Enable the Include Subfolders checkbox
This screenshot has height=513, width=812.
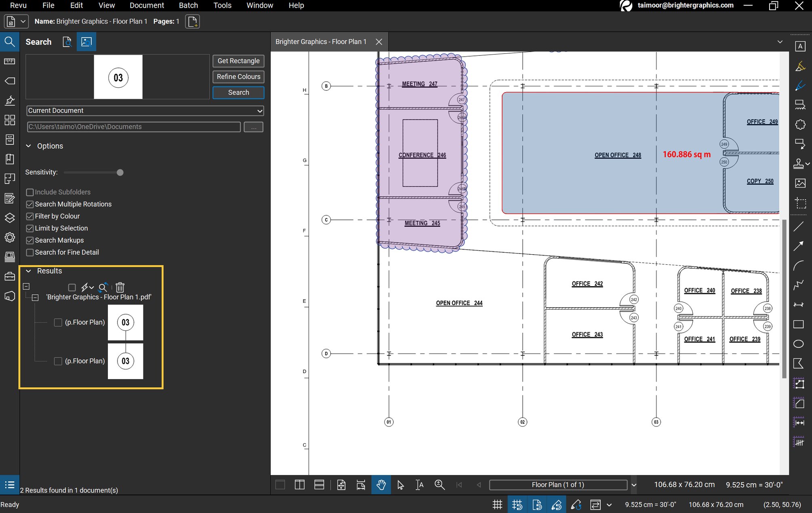[x=30, y=192]
